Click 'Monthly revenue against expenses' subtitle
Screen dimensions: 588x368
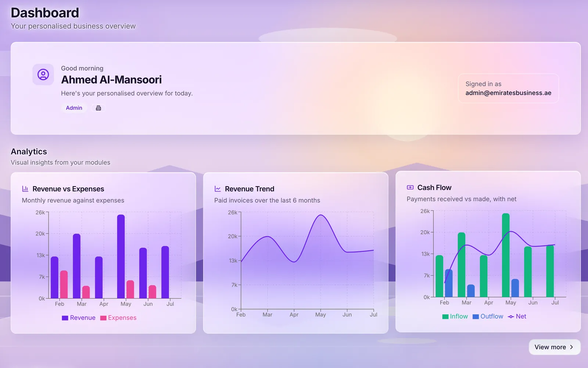click(x=73, y=200)
